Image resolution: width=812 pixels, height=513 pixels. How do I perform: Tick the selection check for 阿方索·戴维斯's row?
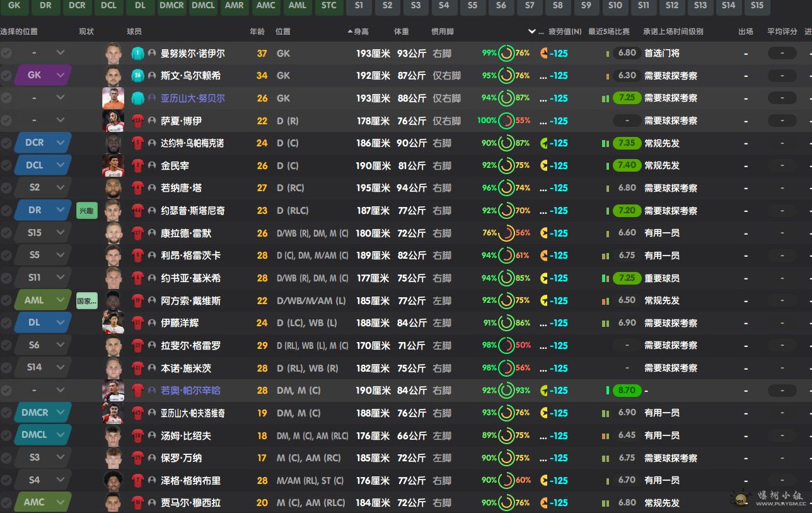pyautogui.click(x=6, y=301)
